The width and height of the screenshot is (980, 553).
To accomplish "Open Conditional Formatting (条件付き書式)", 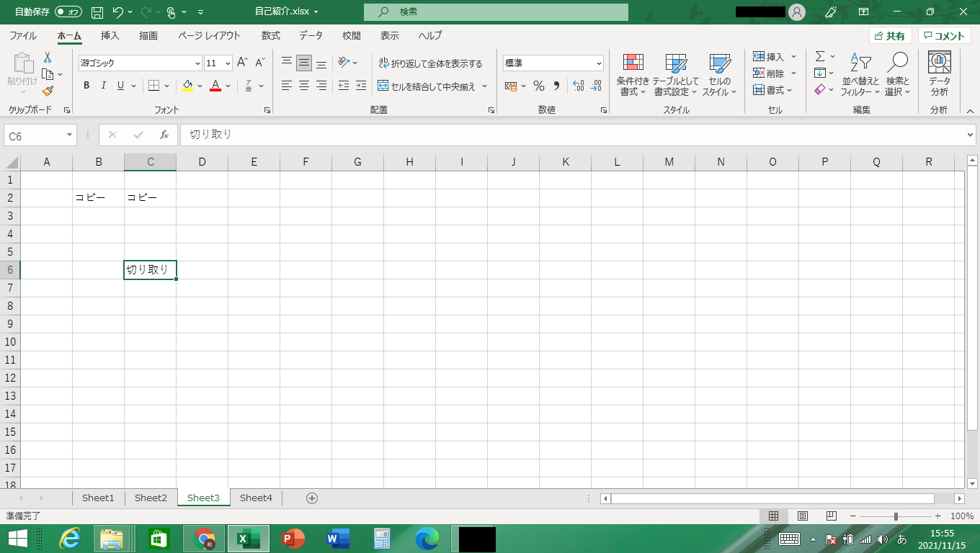I will click(633, 75).
